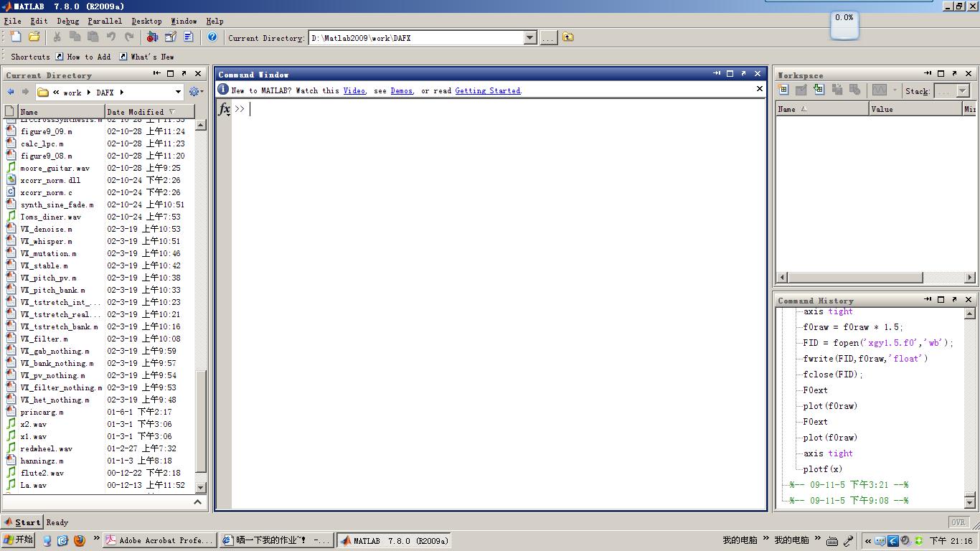This screenshot has width=980, height=551.
Task: Click the How to Add shortcut
Action: 83,57
